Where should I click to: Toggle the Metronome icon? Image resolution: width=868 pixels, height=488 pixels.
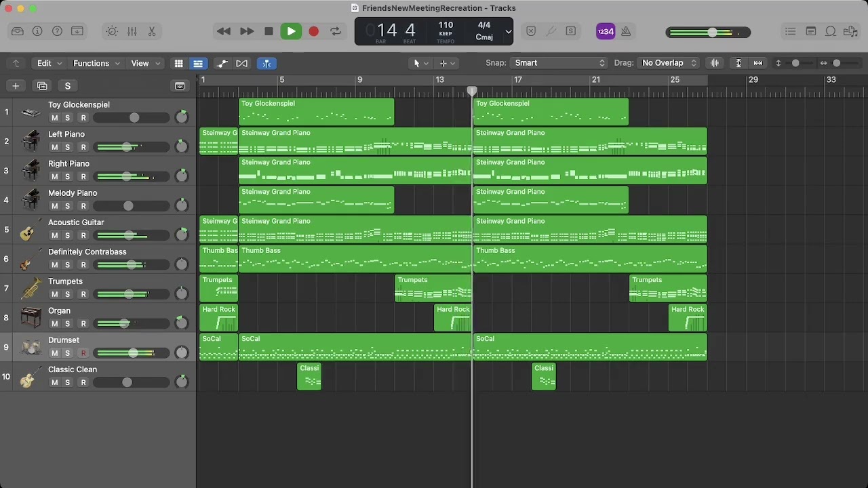coord(626,31)
